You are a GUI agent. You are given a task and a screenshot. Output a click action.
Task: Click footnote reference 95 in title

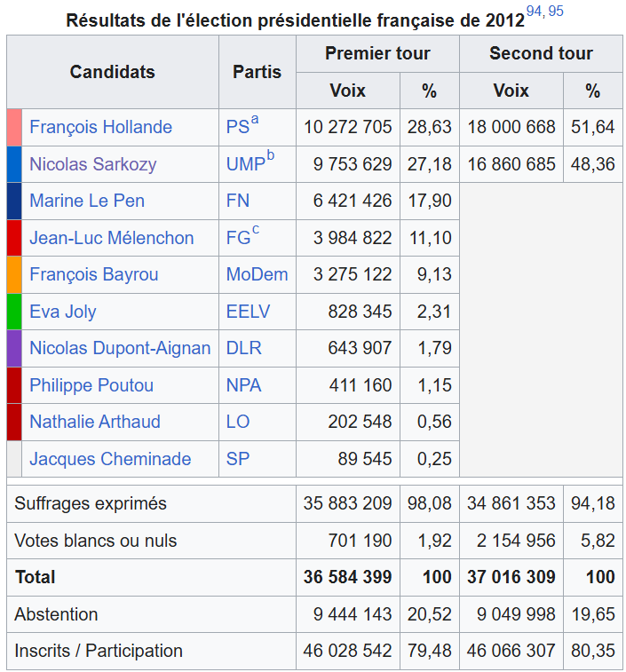555,12
